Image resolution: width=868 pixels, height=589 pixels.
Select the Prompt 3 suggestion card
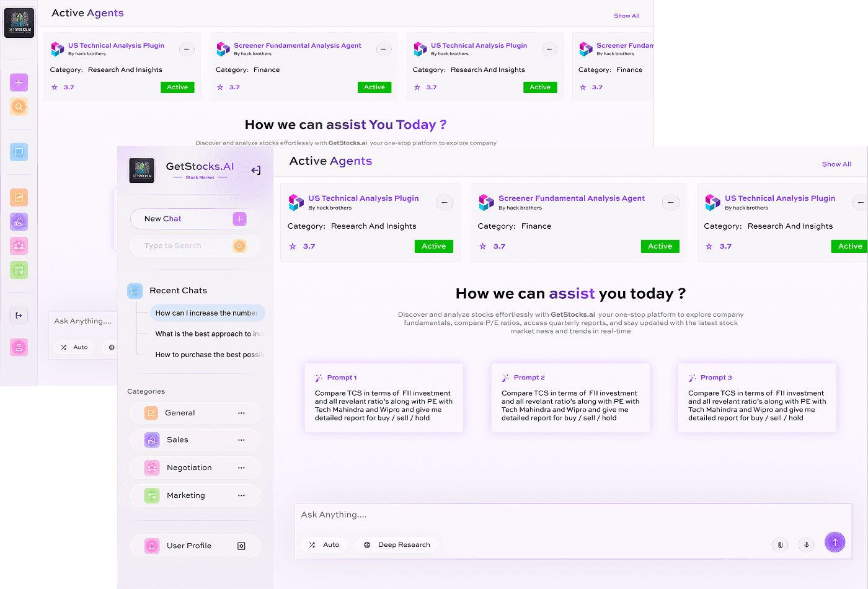757,397
